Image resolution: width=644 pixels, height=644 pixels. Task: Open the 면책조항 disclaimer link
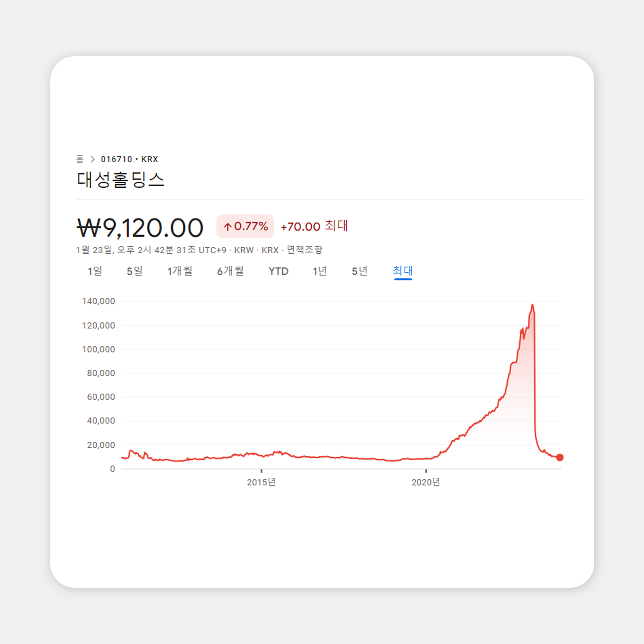pyautogui.click(x=304, y=250)
